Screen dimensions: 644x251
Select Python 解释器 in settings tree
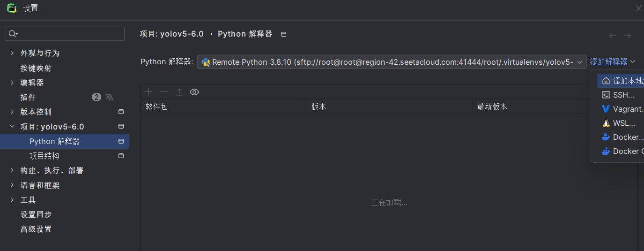tap(65, 141)
